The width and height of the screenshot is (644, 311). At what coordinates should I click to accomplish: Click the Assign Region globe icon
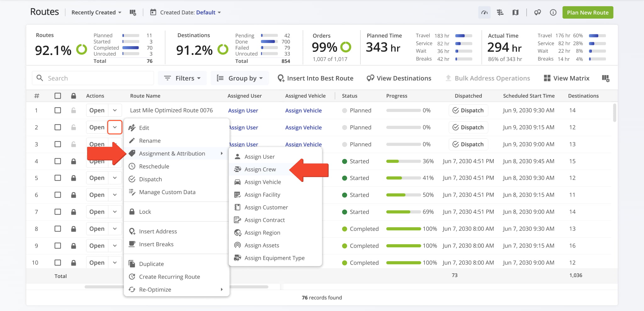point(238,232)
